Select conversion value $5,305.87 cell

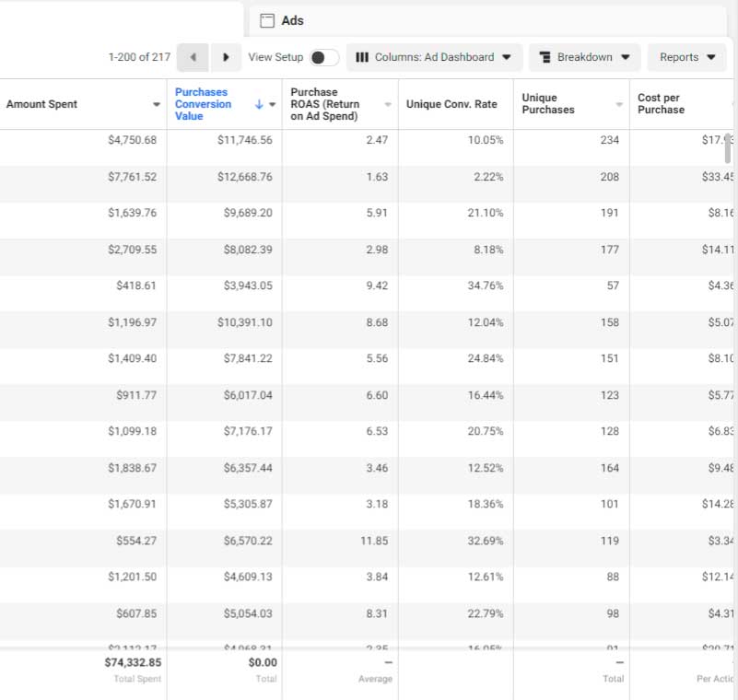click(248, 505)
